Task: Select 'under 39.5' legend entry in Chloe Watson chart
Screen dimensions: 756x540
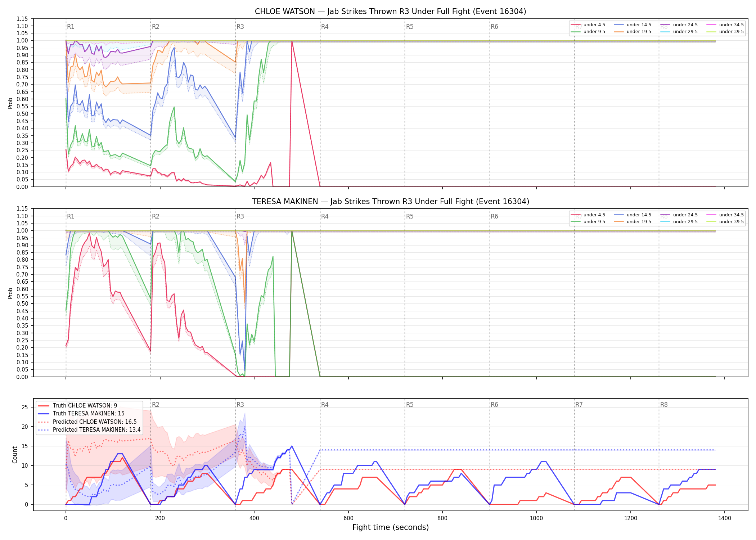Action: pos(725,32)
